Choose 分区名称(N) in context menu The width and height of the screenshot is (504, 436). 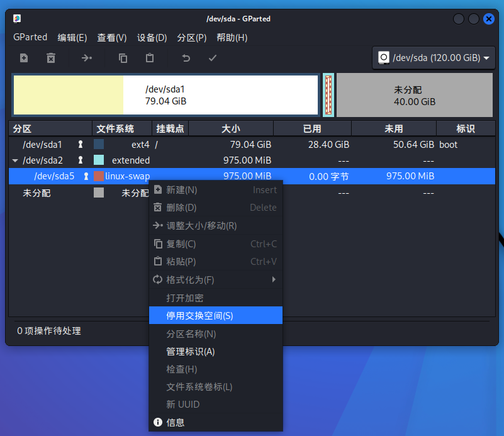(216, 334)
